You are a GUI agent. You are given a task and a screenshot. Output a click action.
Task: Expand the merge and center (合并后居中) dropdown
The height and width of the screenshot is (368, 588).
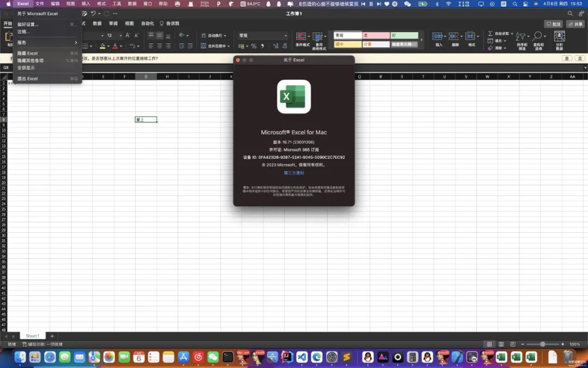click(228, 46)
